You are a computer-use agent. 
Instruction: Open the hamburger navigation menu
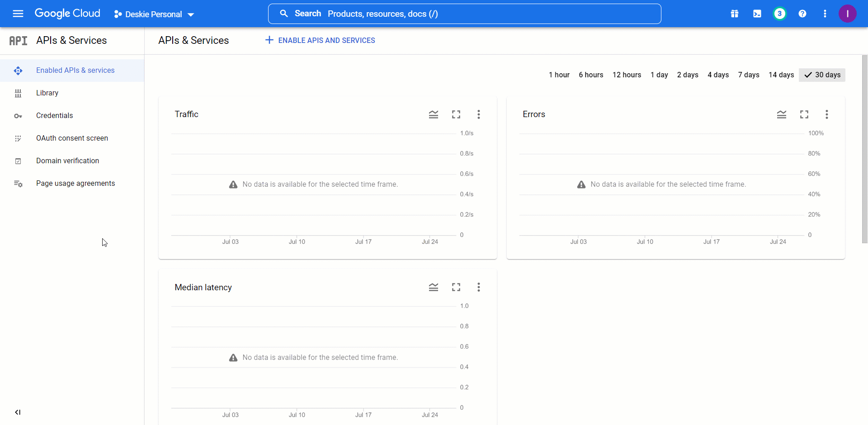click(x=18, y=14)
